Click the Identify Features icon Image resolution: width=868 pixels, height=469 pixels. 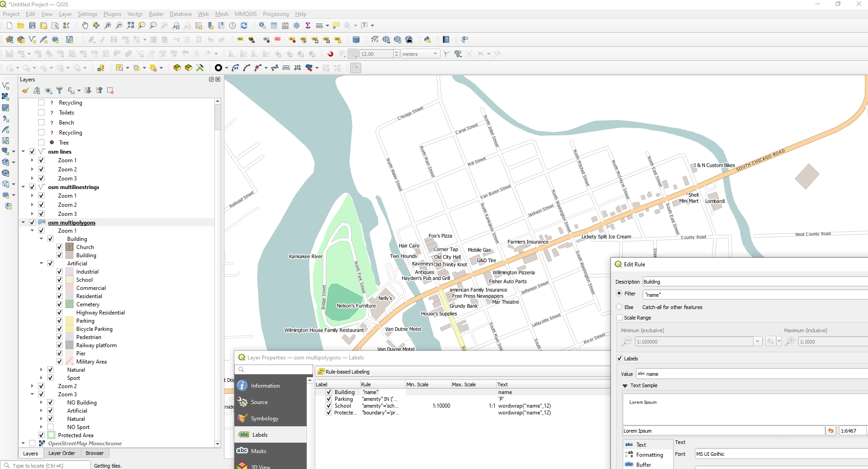pyautogui.click(x=263, y=25)
